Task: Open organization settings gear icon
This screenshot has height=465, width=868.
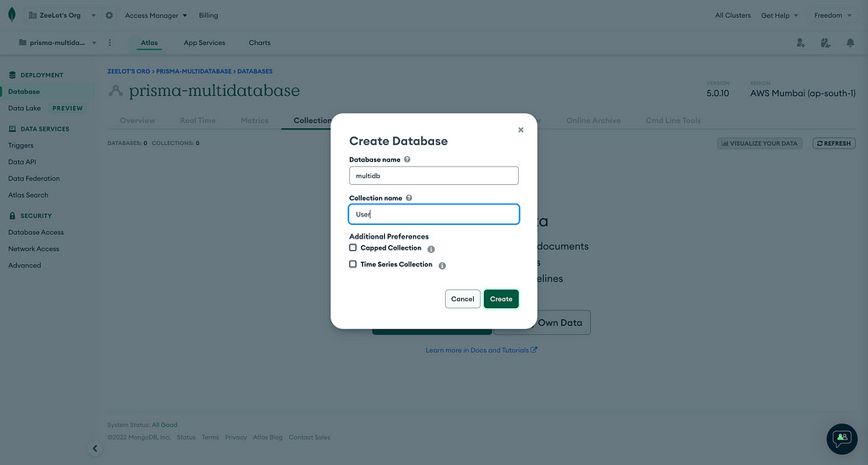Action: (109, 15)
